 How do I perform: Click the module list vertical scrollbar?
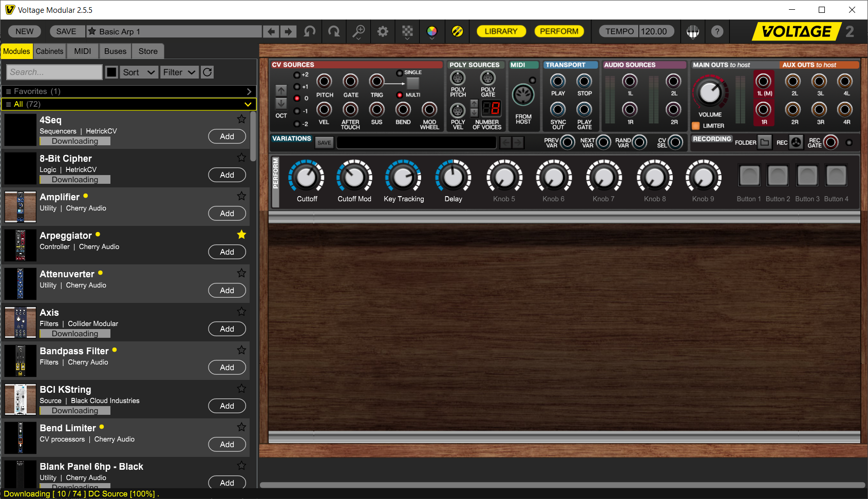(253, 137)
